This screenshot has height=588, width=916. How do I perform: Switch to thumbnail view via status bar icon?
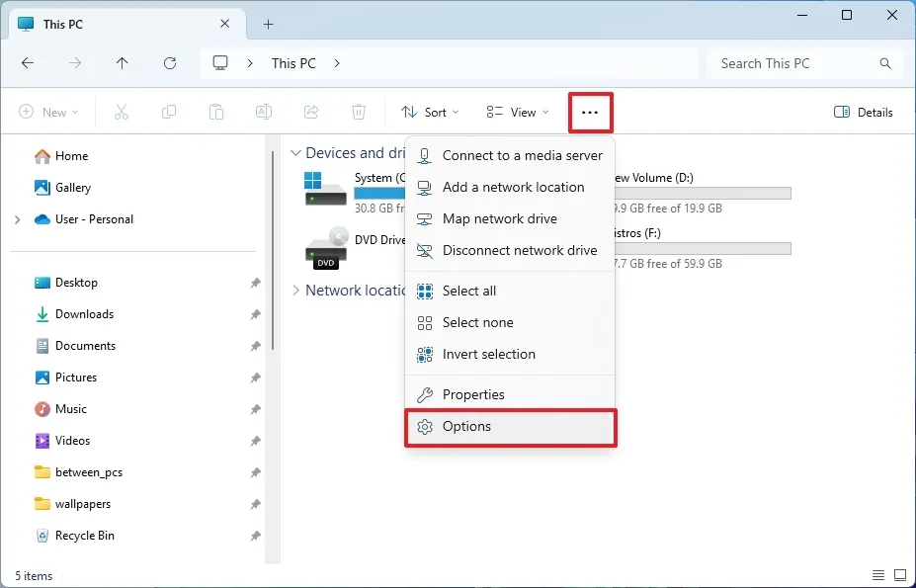click(899, 574)
